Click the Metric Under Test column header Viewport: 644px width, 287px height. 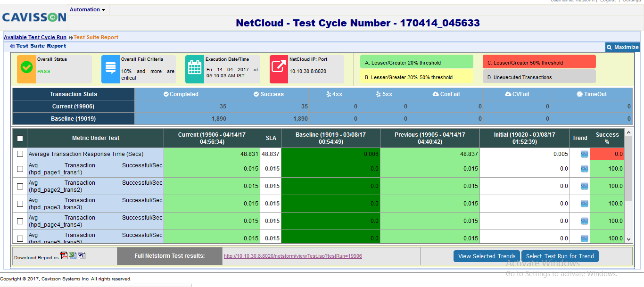point(96,138)
